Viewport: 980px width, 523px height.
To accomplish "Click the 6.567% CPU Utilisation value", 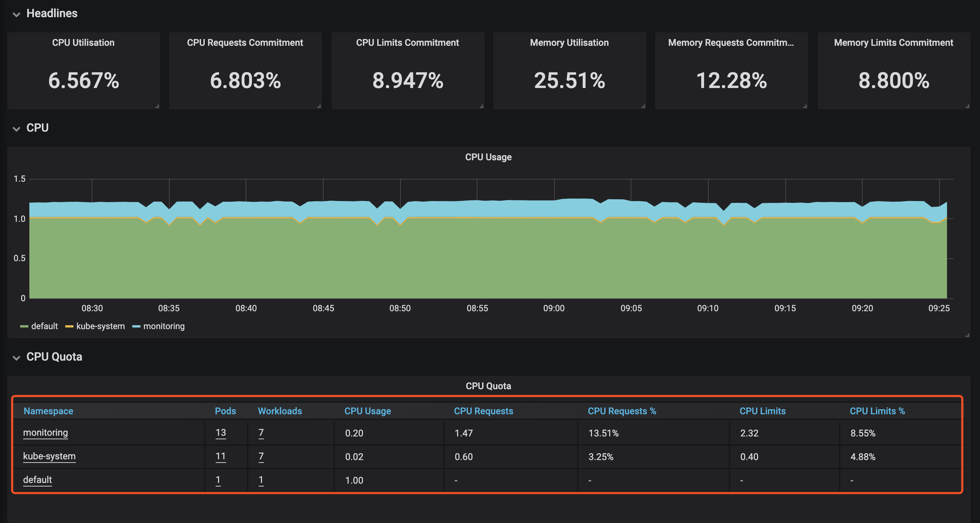I will click(x=84, y=80).
